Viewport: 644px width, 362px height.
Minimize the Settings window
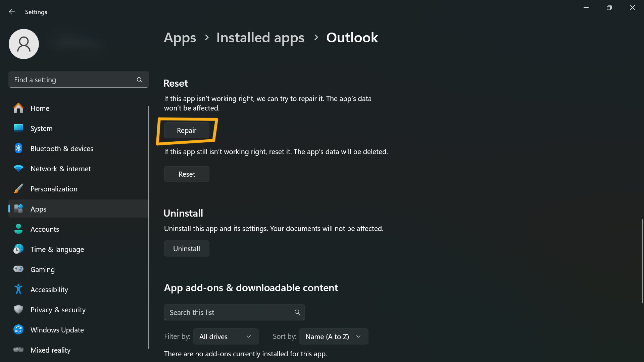click(586, 8)
